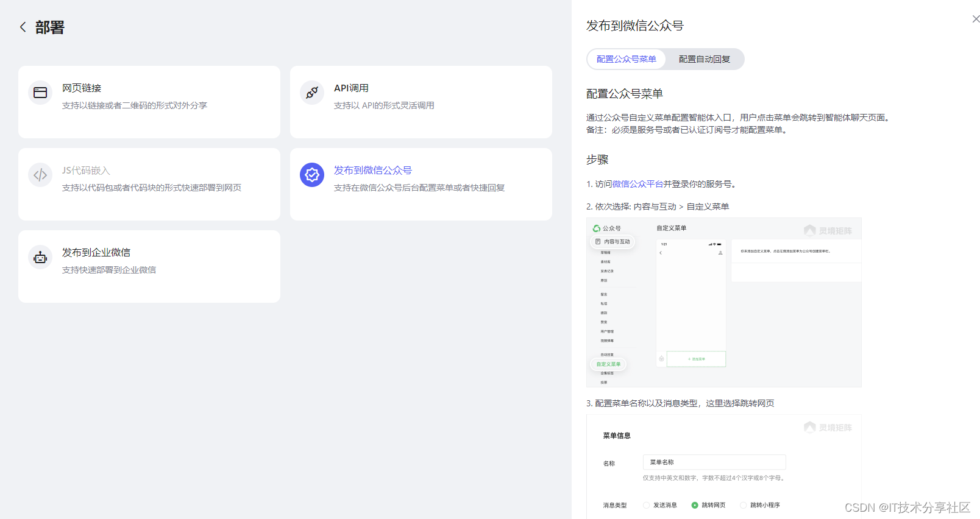Switch to 配置自动回复 tab
The width and height of the screenshot is (980, 519).
[x=705, y=59]
